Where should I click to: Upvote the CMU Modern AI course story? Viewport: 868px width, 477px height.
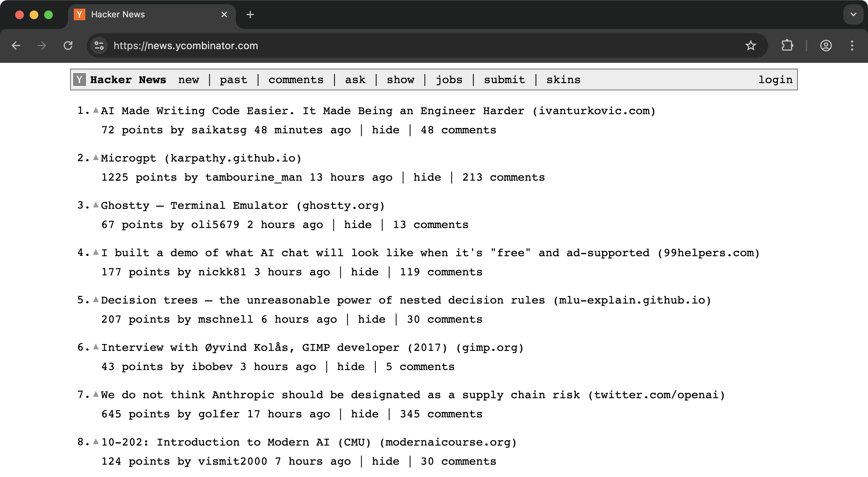96,441
